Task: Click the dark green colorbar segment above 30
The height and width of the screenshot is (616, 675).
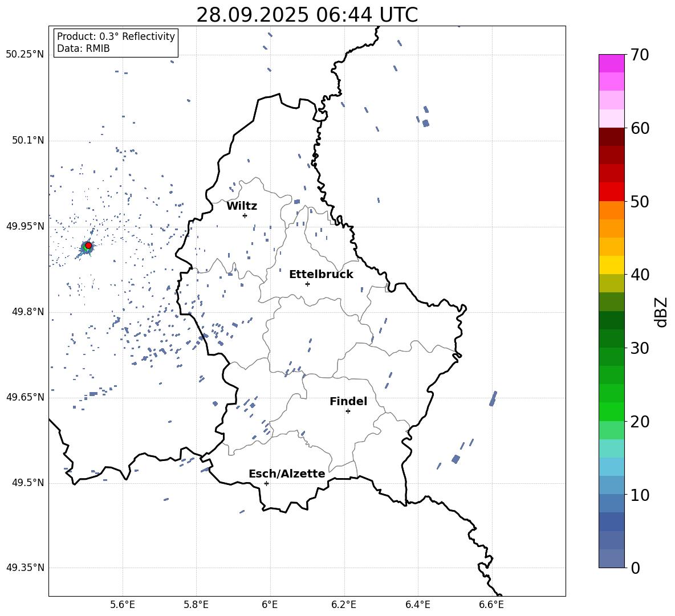Action: tap(611, 338)
